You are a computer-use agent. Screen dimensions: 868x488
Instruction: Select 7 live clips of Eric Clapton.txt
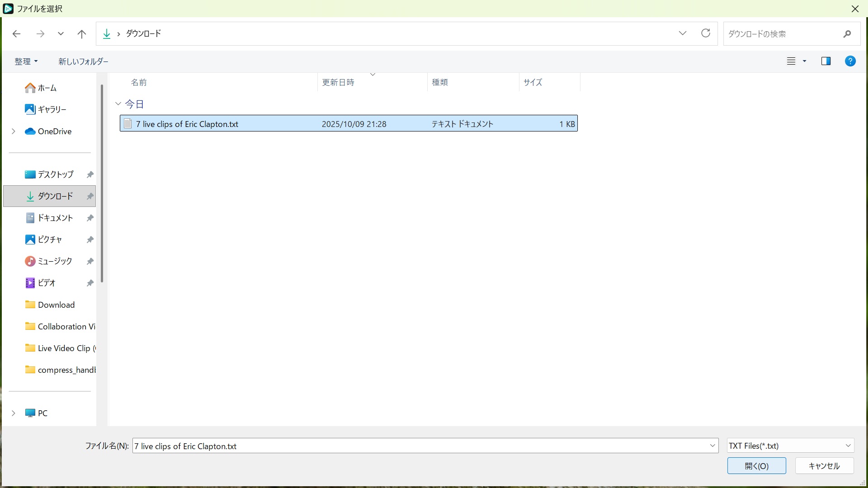click(x=187, y=124)
